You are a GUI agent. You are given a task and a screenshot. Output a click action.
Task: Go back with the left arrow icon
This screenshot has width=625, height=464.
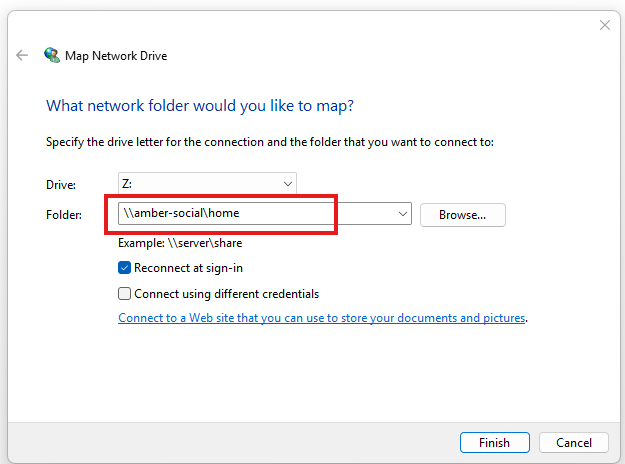click(22, 55)
